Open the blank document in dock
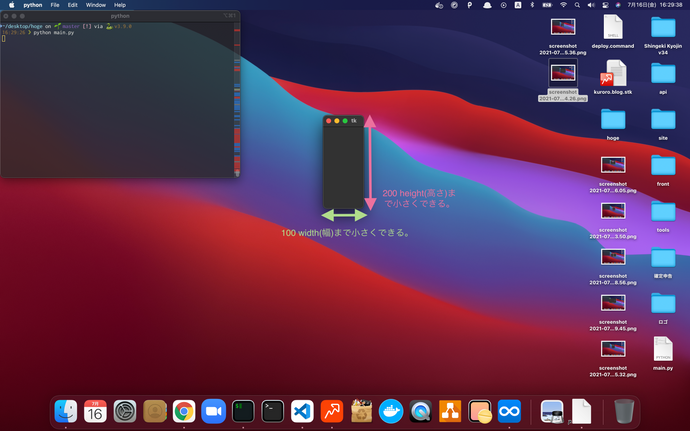The height and width of the screenshot is (431, 690). point(581,411)
